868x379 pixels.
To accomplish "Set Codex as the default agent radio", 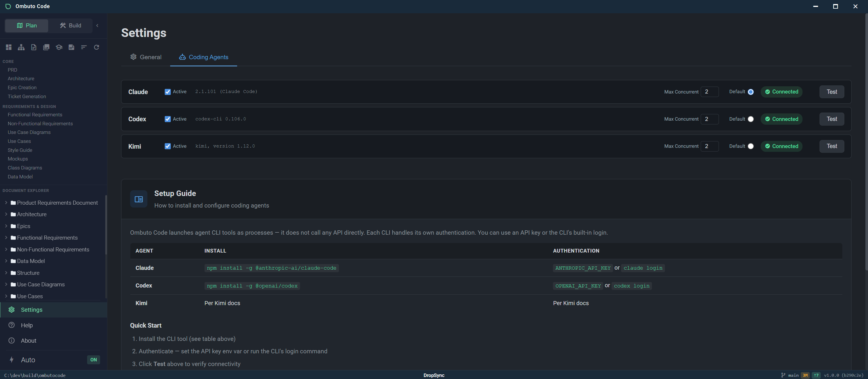I will (x=750, y=119).
